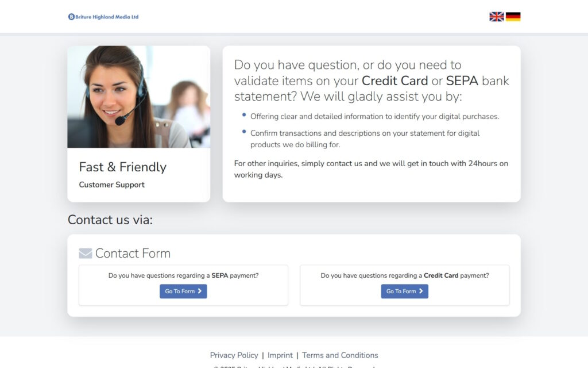Image resolution: width=588 pixels, height=368 pixels.
Task: Click the envelope icon beside Contact Form
Action: click(85, 254)
